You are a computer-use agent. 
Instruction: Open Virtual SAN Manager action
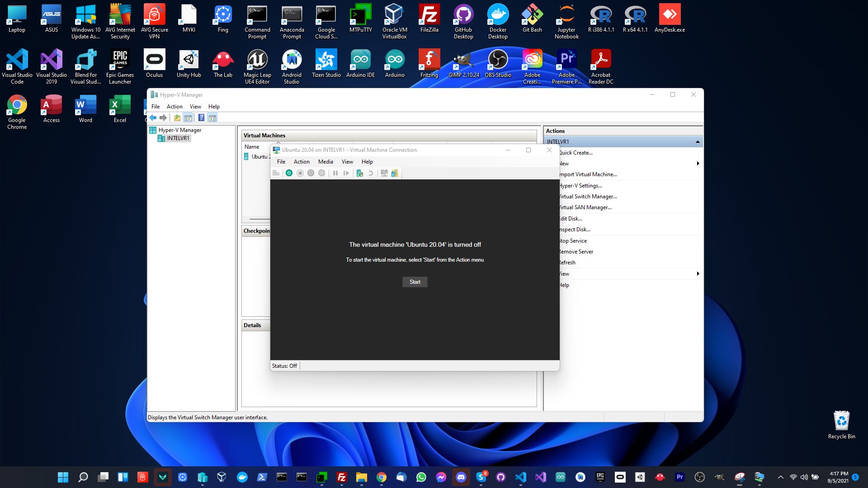click(585, 207)
